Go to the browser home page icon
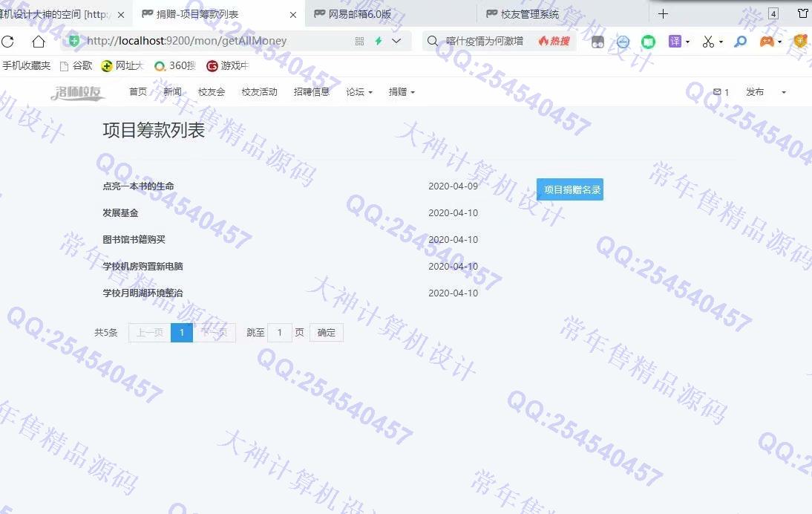 click(39, 41)
